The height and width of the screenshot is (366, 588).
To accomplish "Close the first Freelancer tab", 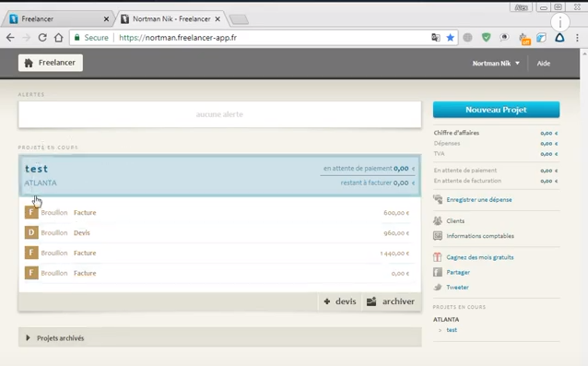I will point(106,18).
